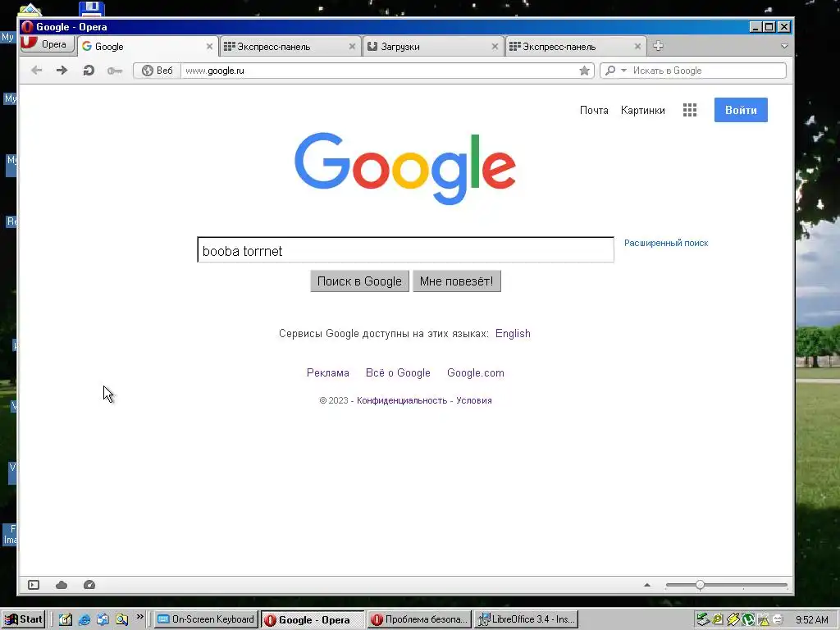This screenshot has height=630, width=840.
Task: Open the quick launch search folder icon
Action: click(x=121, y=620)
